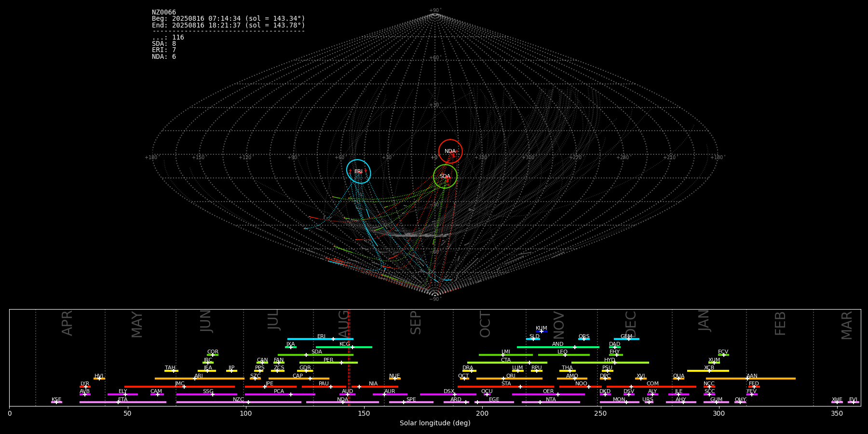Viewport: 868px width, 434px height.
Task: Click the green SDA bar in timeline
Action: [315, 355]
